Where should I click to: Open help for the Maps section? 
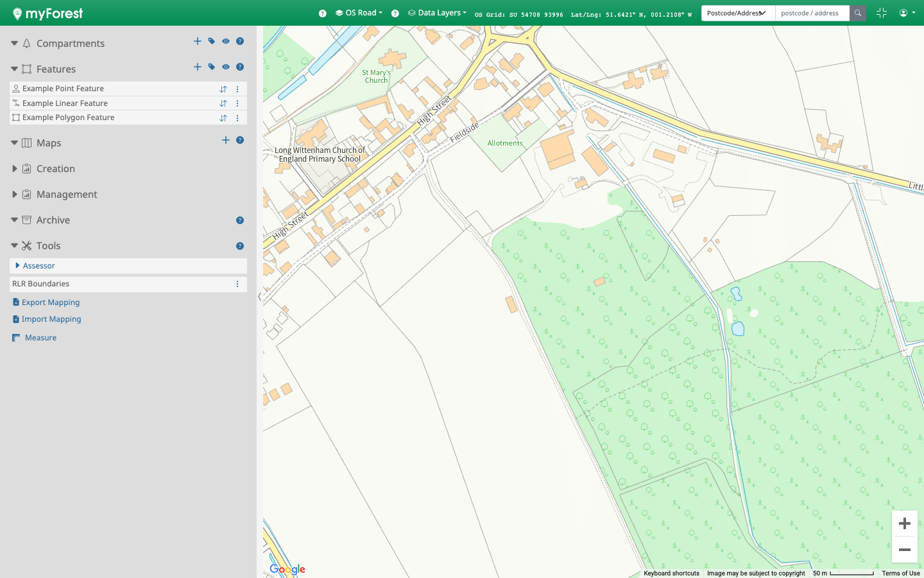pos(240,140)
